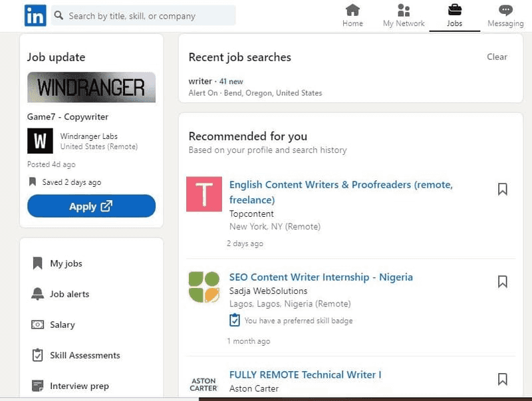Click the Aston Carter logo
532x401 pixels.
tap(203, 384)
